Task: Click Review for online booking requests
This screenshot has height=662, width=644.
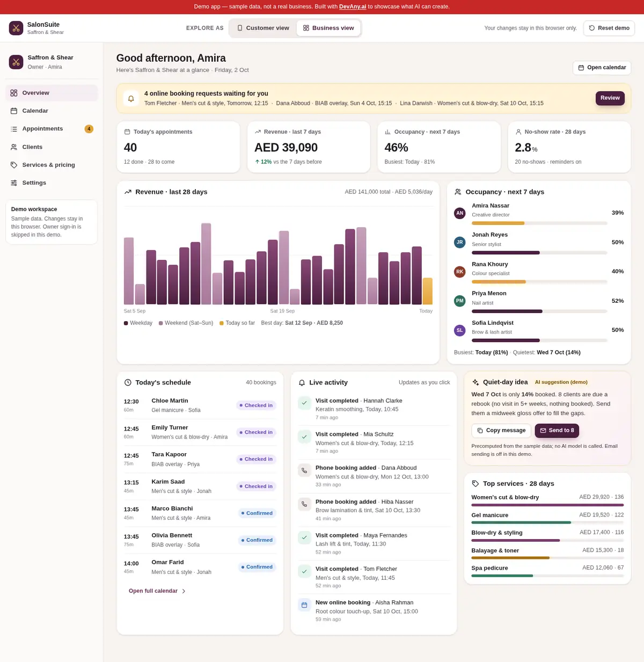Action: [x=610, y=98]
